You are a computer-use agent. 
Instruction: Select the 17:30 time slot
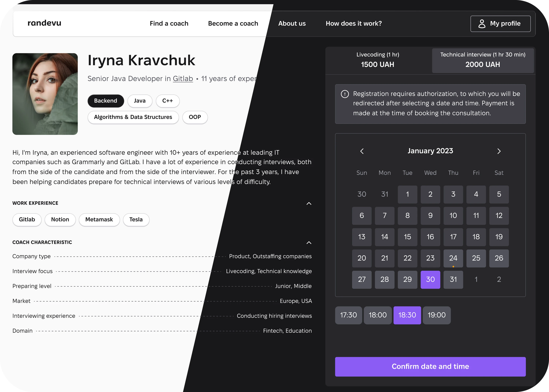[348, 315]
